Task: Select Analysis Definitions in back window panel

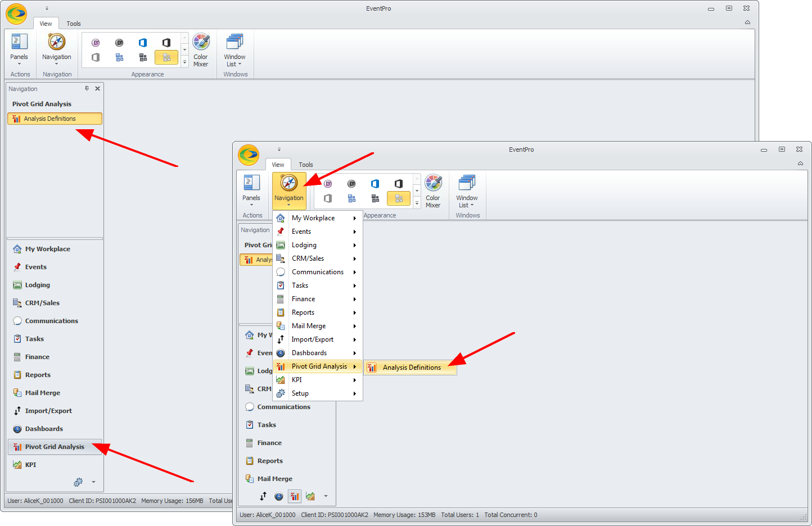Action: 55,119
